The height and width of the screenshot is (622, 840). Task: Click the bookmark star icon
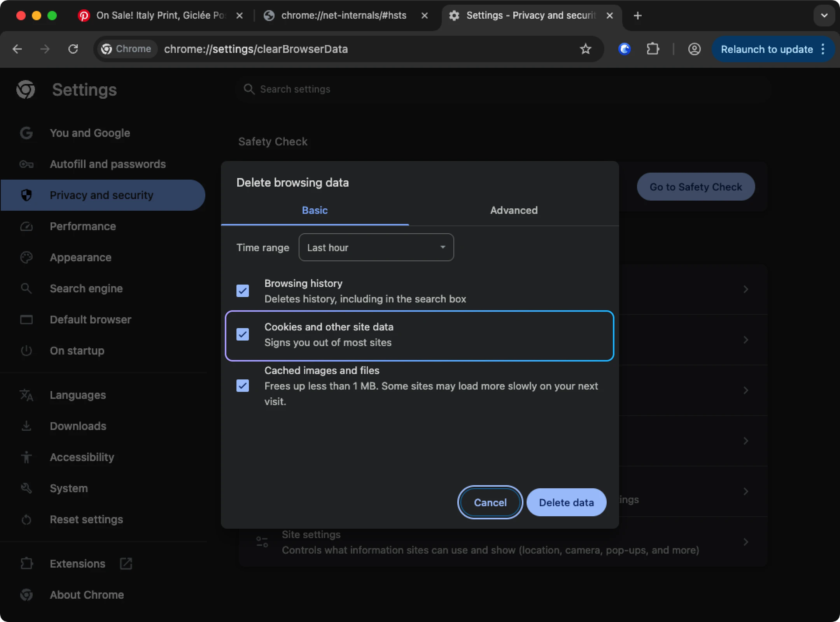(585, 49)
